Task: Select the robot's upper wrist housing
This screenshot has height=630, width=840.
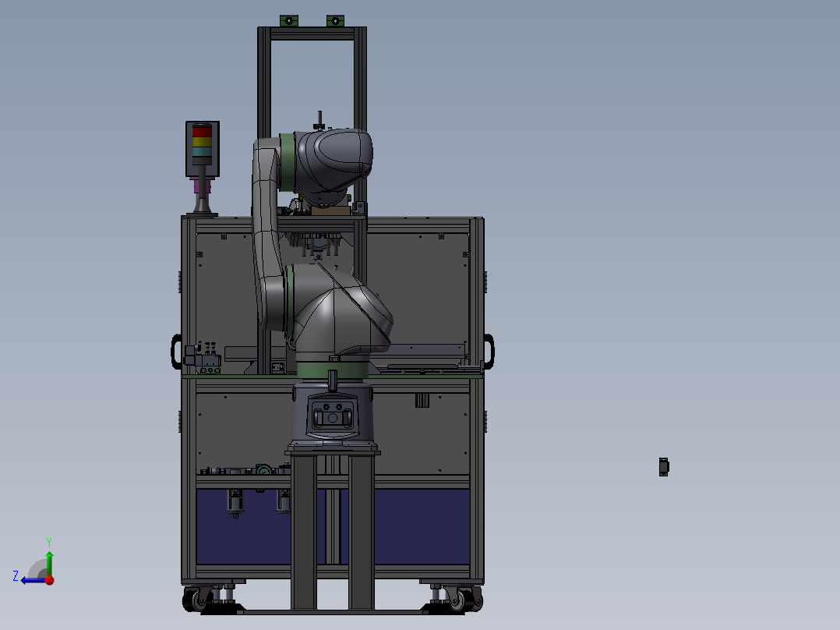Action: click(x=332, y=159)
